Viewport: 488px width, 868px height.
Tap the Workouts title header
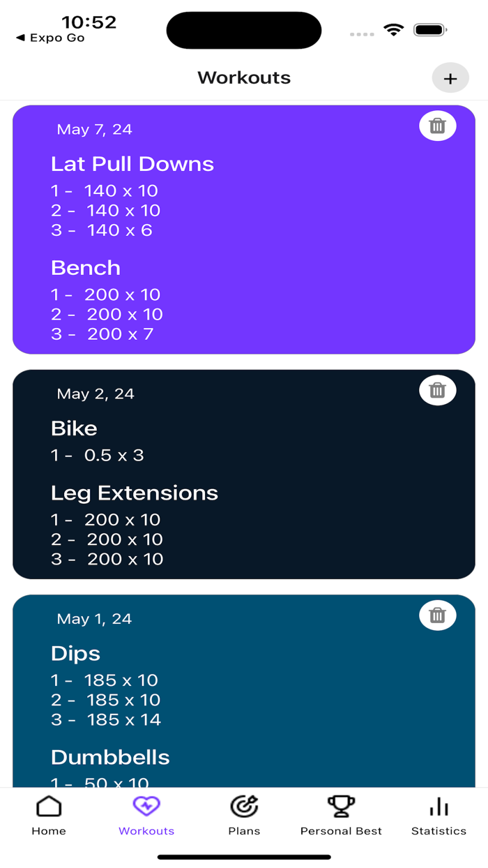[x=244, y=77]
